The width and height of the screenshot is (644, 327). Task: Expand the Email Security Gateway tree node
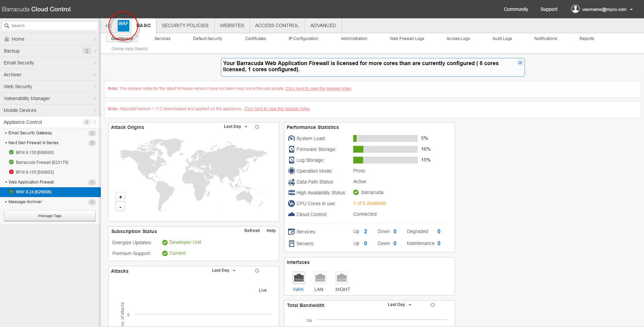[6, 133]
